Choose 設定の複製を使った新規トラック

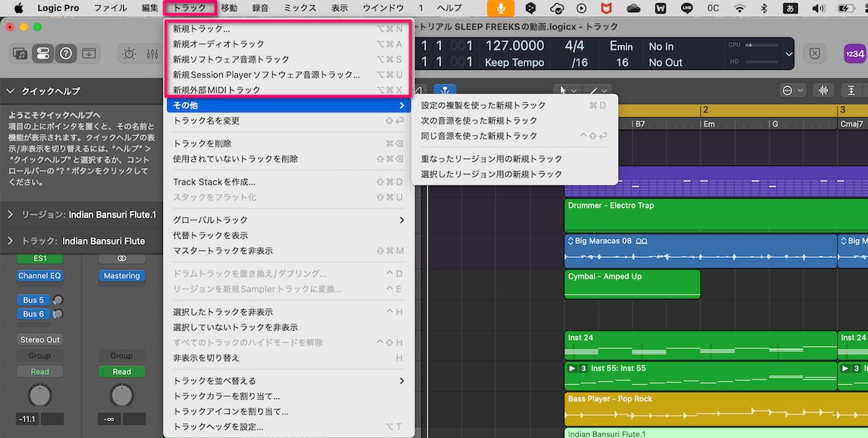pos(514,106)
